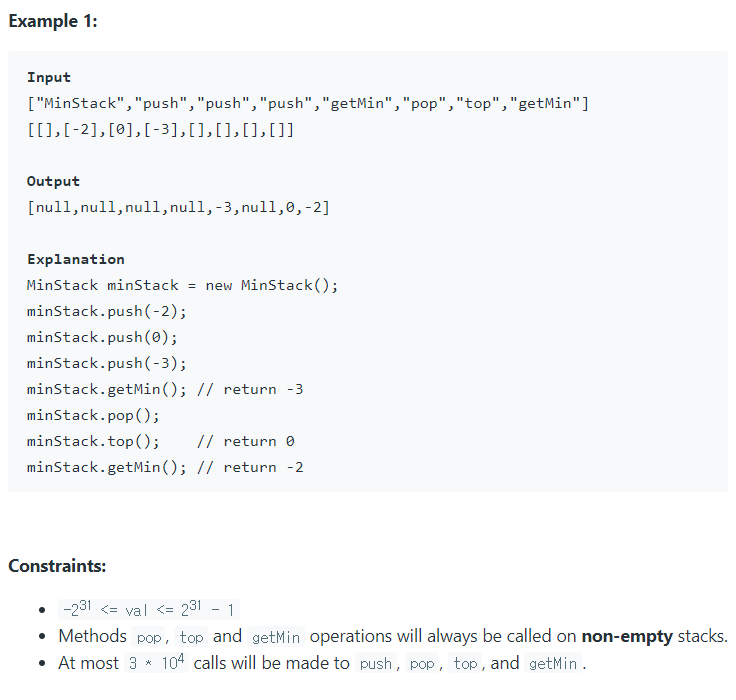The width and height of the screenshot is (736, 700).
Task: Click the val range constraint code snippet
Action: point(149,609)
